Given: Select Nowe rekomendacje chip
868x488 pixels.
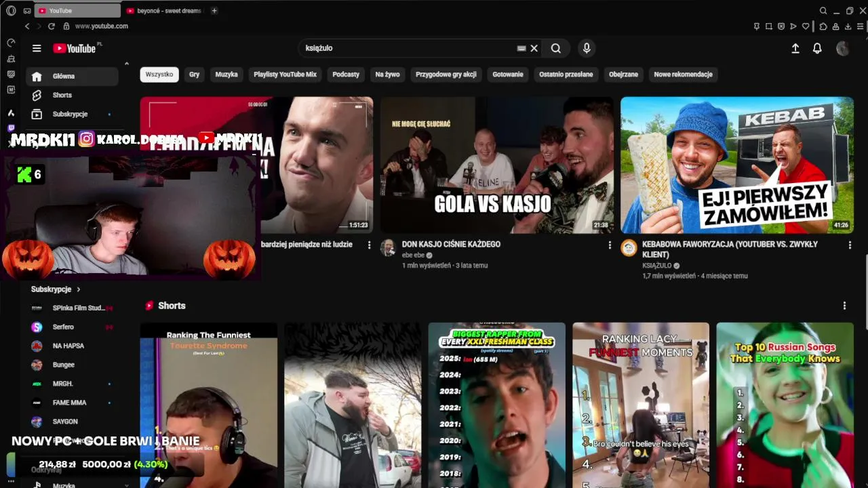Looking at the screenshot, I should (683, 75).
